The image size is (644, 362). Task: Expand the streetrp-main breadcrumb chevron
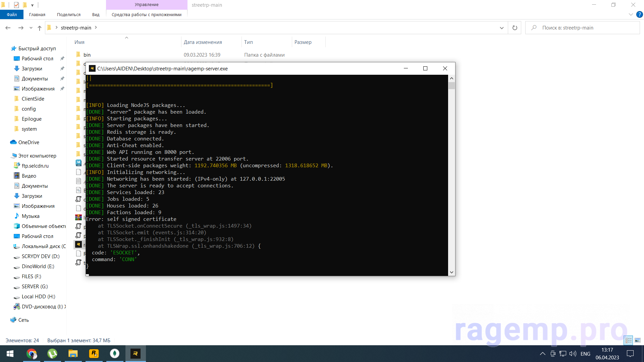coord(96,27)
